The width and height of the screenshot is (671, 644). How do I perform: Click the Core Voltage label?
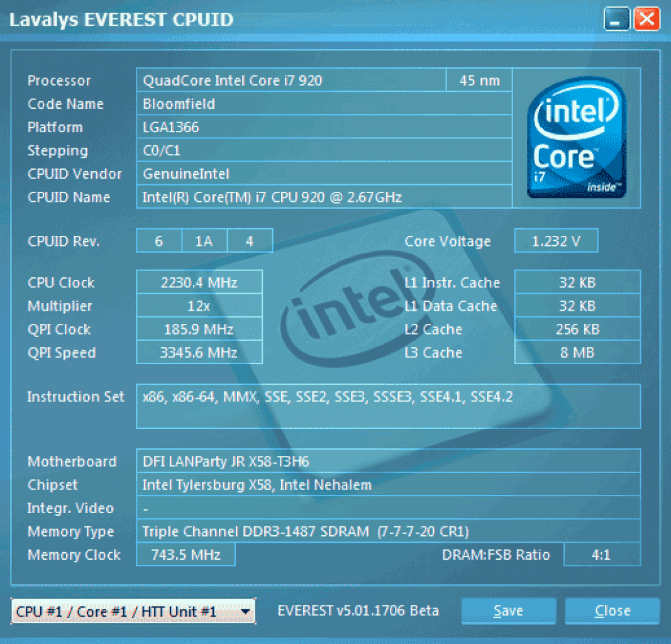click(x=448, y=241)
